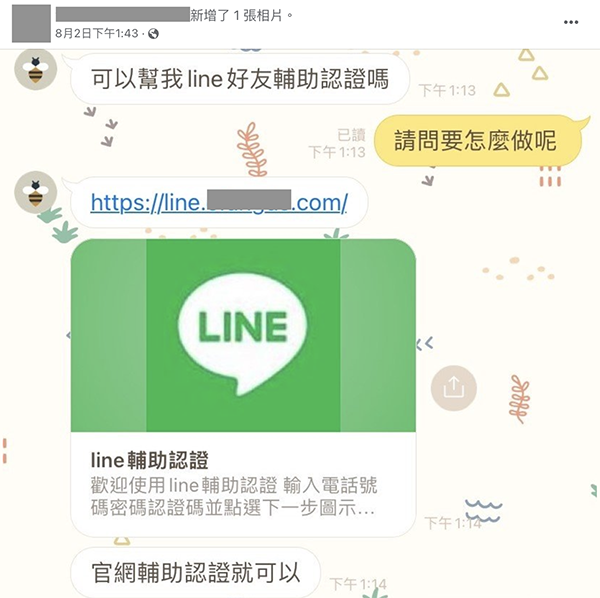This screenshot has height=598, width=600.
Task: Click the second bee avatar by link
Action: [36, 192]
